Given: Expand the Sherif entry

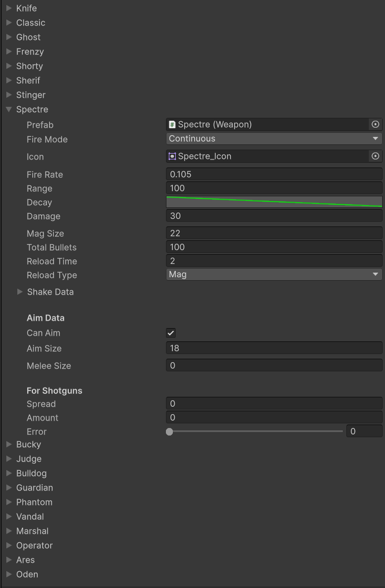Looking at the screenshot, I should tap(9, 80).
